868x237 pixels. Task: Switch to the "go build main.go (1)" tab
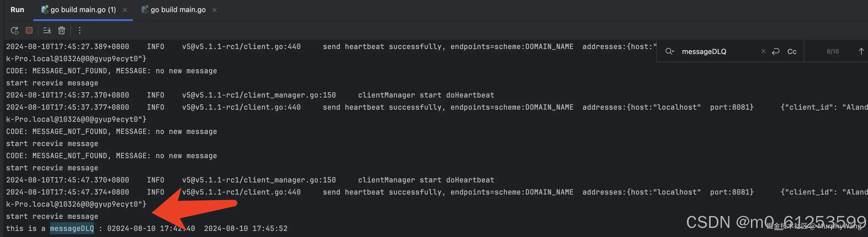(x=83, y=10)
